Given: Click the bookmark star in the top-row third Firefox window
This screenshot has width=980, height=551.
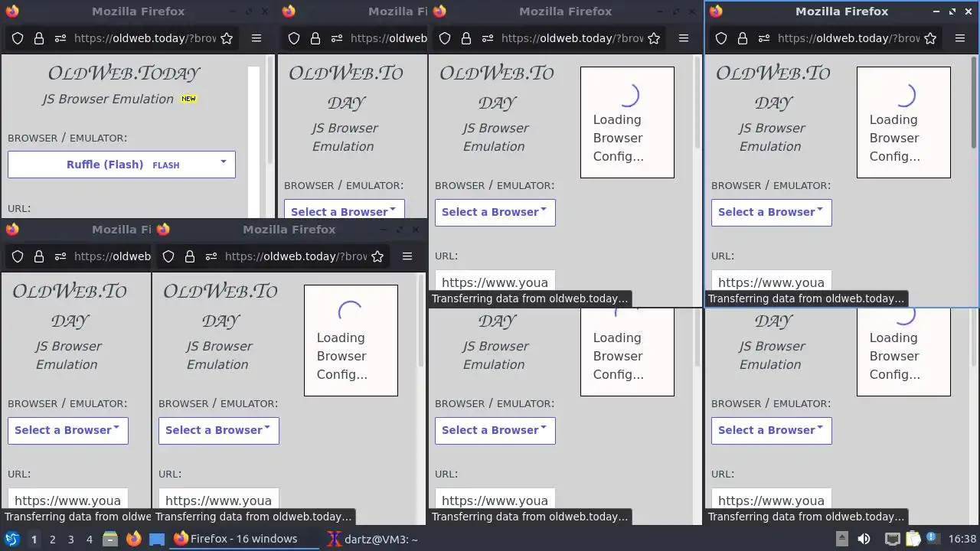Looking at the screenshot, I should pyautogui.click(x=654, y=38).
